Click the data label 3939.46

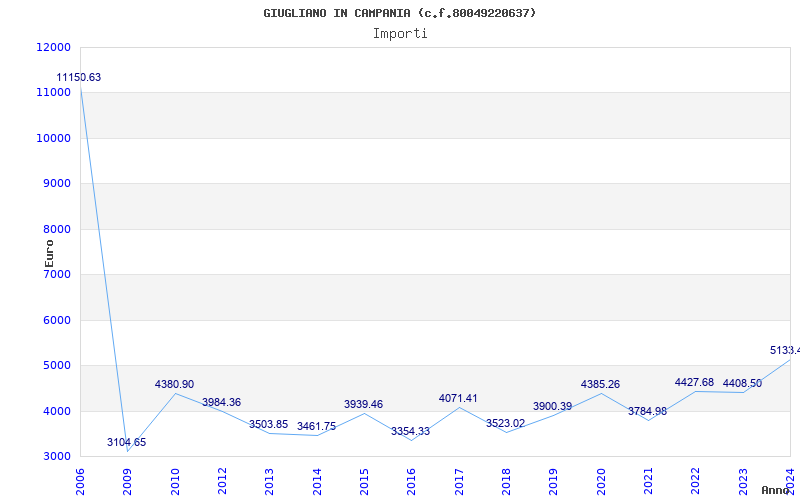click(x=363, y=405)
